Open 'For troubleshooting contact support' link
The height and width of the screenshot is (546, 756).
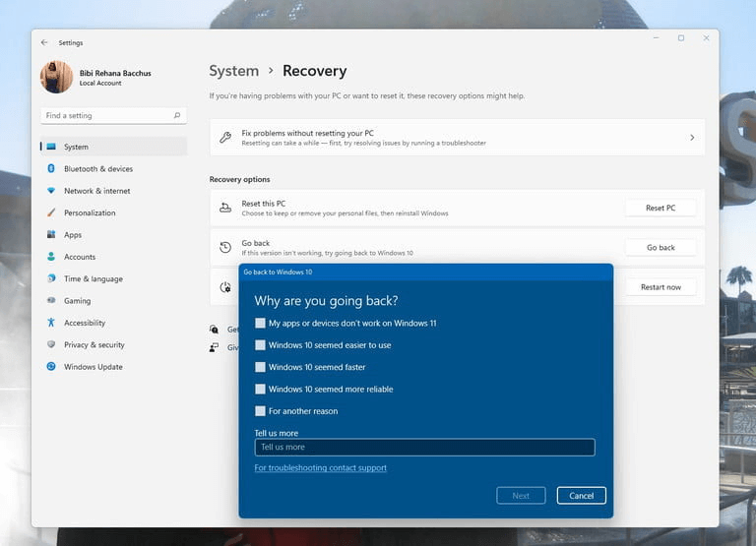click(321, 468)
